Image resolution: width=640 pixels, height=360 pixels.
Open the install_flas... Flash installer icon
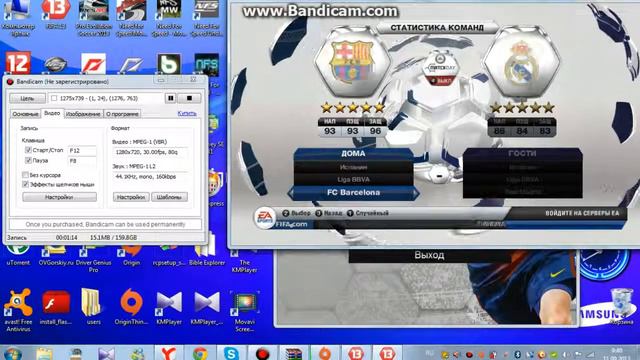56,308
